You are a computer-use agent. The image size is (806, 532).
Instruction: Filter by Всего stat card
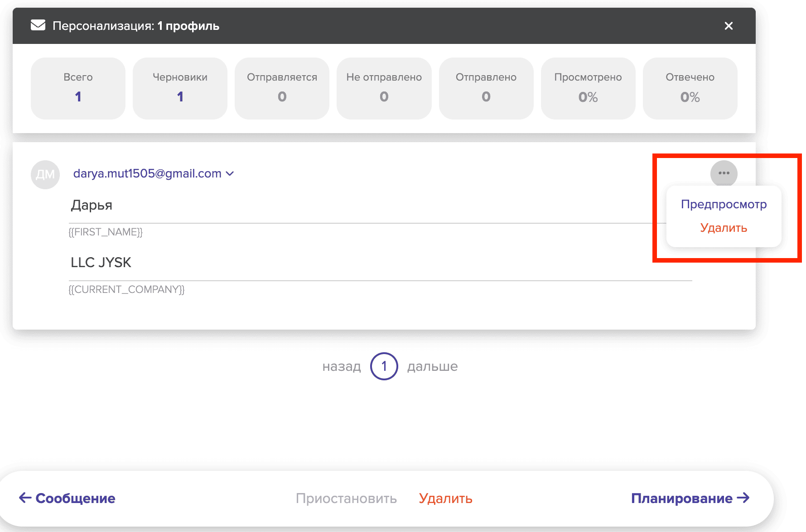click(78, 88)
